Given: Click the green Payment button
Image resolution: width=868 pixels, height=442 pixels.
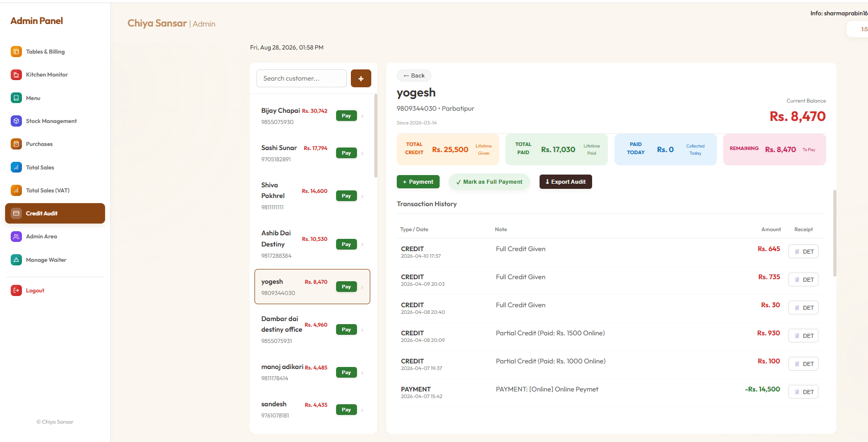Looking at the screenshot, I should click(x=418, y=182).
